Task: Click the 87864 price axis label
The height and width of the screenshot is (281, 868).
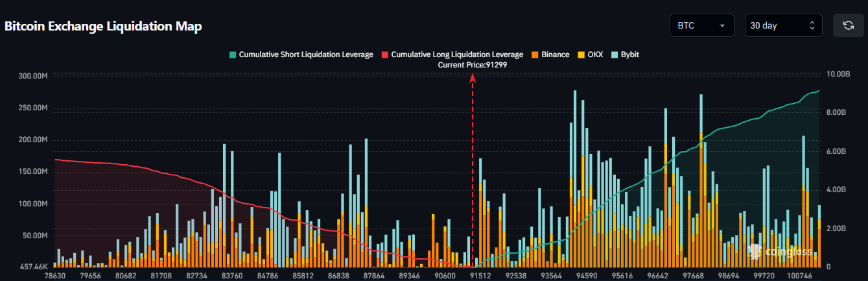Action: (374, 276)
